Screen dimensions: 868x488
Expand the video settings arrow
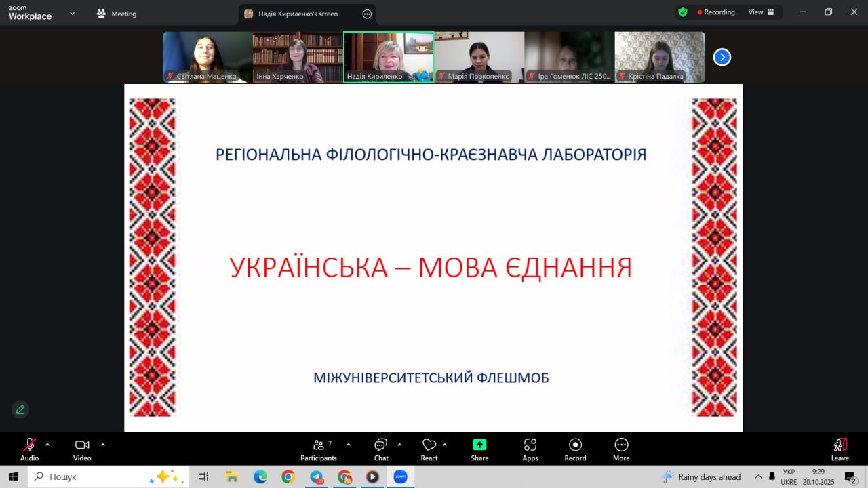103,445
